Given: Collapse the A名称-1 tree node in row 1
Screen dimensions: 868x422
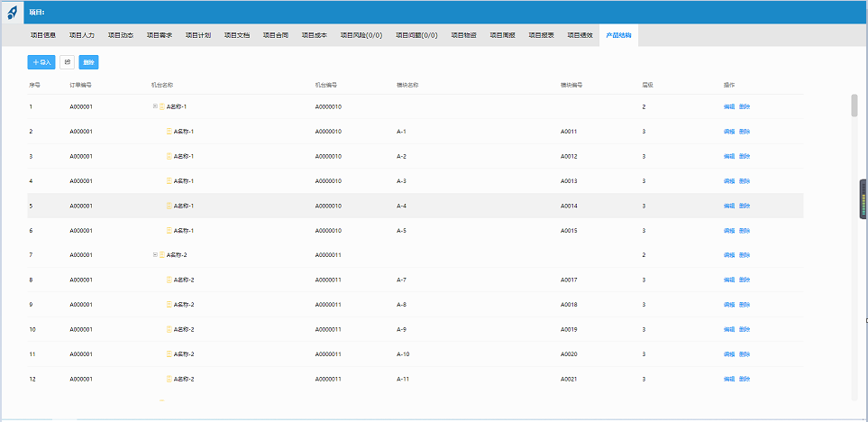Looking at the screenshot, I should pyautogui.click(x=155, y=106).
